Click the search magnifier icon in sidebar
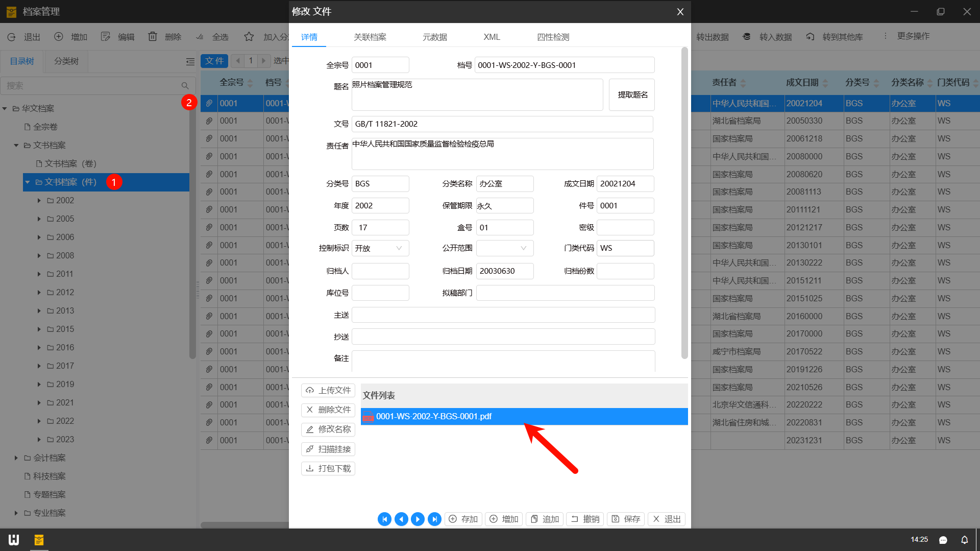This screenshot has height=551, width=980. coord(185,86)
